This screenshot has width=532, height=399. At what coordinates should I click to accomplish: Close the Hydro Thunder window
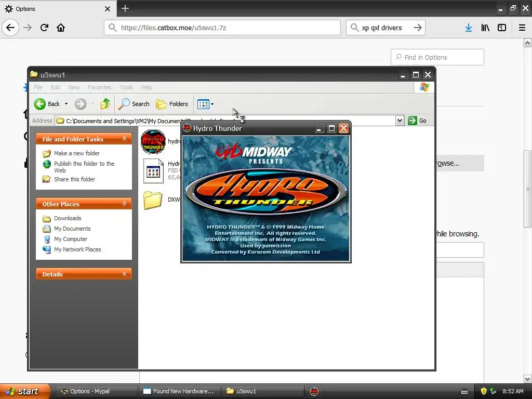click(x=344, y=128)
